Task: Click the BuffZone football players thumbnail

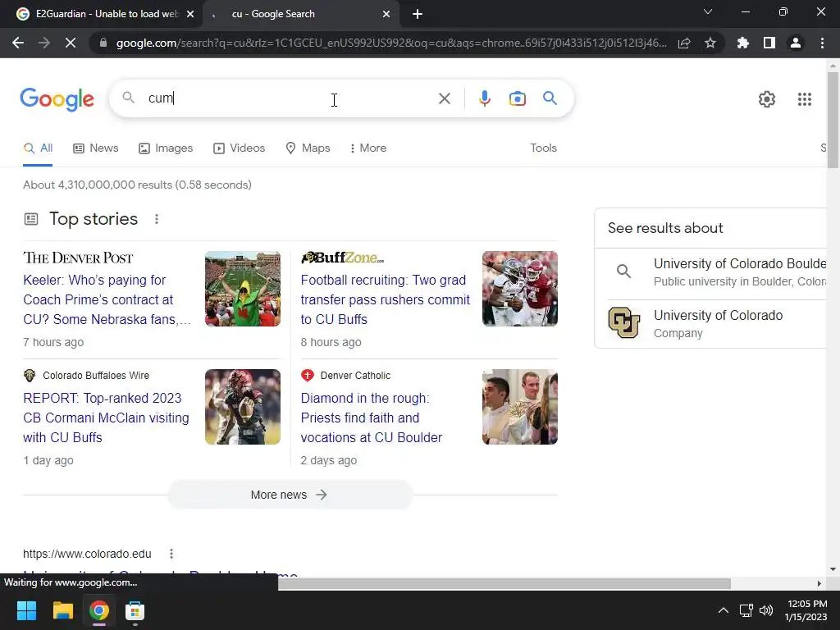Action: click(519, 289)
